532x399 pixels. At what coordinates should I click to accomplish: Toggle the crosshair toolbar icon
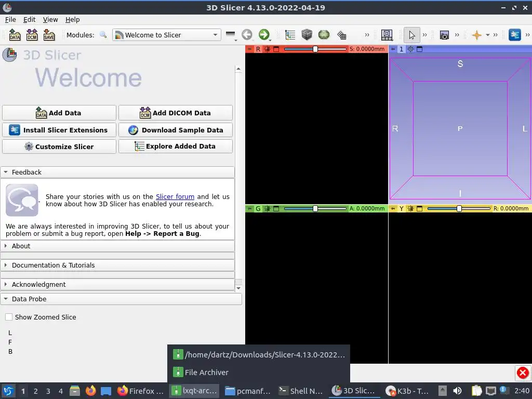477,35
